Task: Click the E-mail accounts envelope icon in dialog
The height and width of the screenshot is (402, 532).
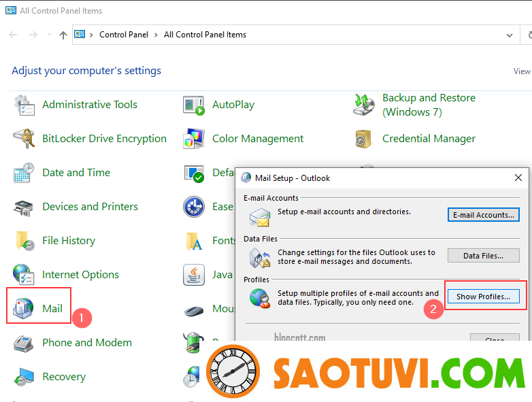Action: pyautogui.click(x=260, y=218)
